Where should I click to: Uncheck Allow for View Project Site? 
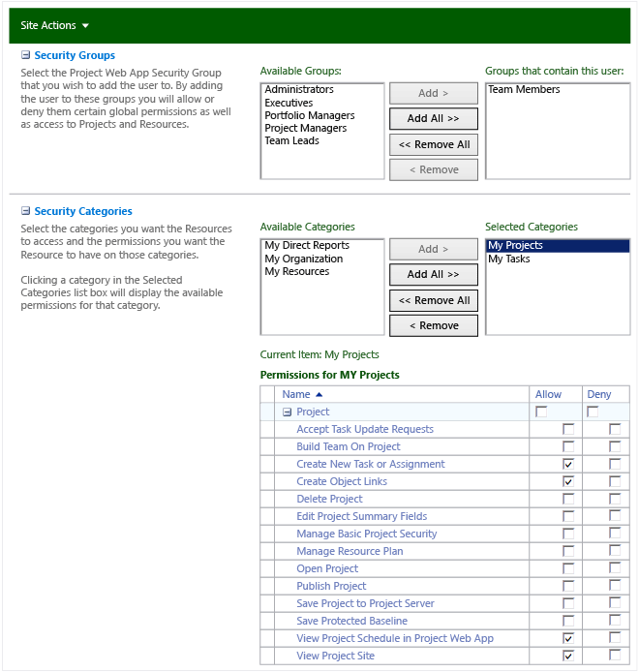pos(568,656)
